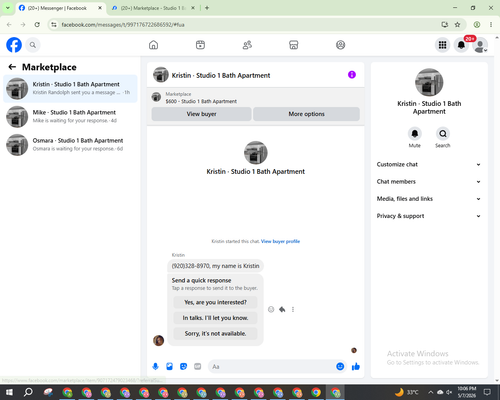Expand the Customize chat section

click(x=429, y=164)
